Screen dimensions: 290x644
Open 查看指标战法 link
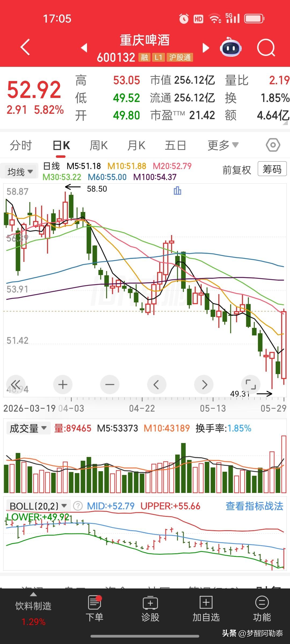click(254, 506)
